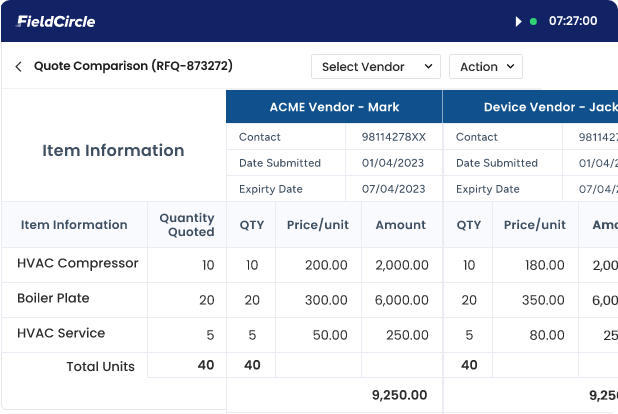
Task: Click ACME HVAC Service amount 250.00
Action: tap(407, 335)
